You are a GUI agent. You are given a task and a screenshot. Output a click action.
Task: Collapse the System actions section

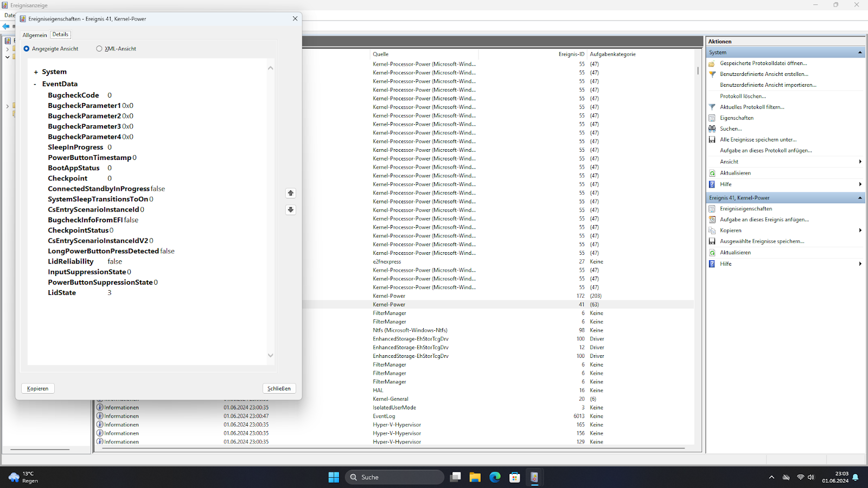point(860,53)
